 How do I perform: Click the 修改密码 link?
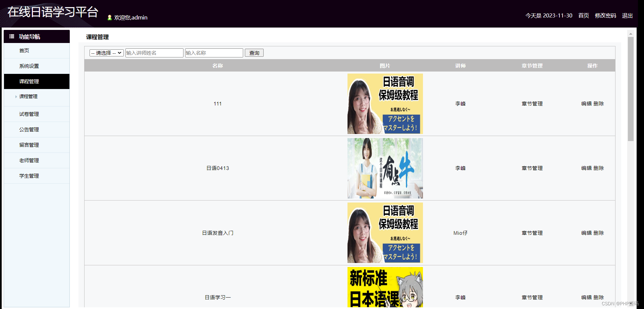(605, 15)
